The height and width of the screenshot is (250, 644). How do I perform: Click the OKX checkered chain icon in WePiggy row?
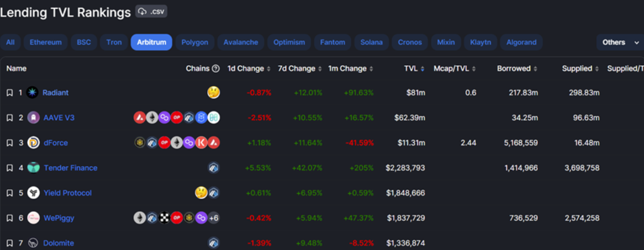click(164, 218)
